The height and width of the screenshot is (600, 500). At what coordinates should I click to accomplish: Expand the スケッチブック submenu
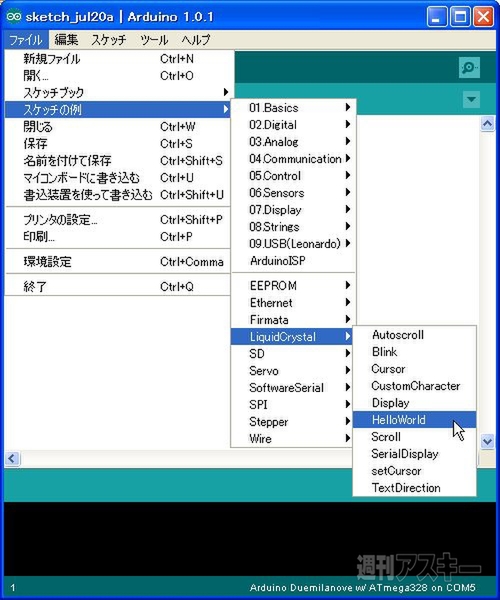pyautogui.click(x=117, y=93)
